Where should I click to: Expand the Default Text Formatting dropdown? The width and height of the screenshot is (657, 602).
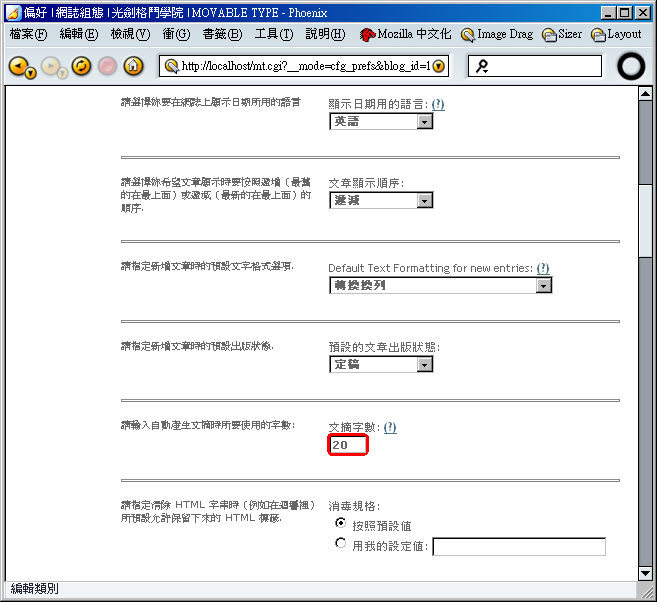441,285
